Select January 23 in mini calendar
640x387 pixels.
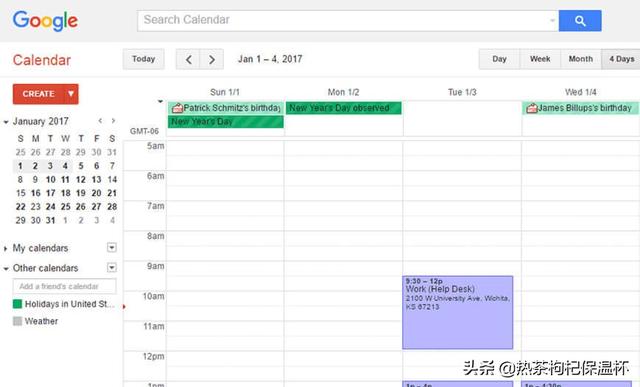pyautogui.click(x=36, y=207)
